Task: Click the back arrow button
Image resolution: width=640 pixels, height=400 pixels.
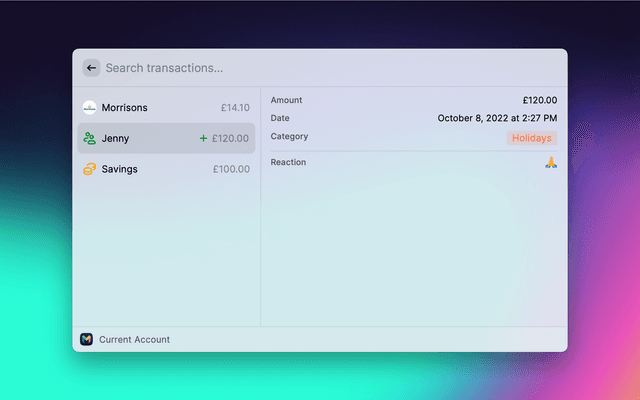Action: pos(91,68)
